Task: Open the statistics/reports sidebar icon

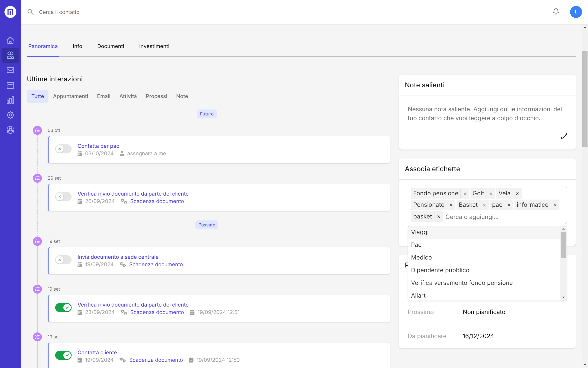Action: (x=10, y=100)
